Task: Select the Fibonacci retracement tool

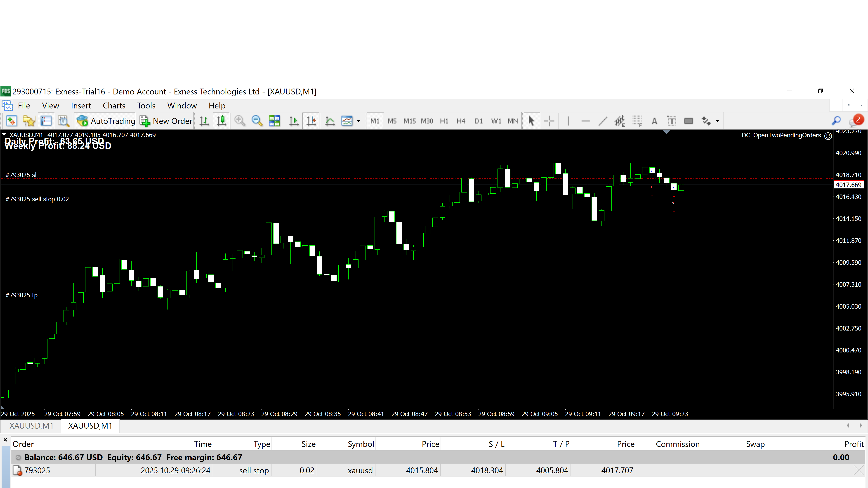Action: [x=637, y=121]
